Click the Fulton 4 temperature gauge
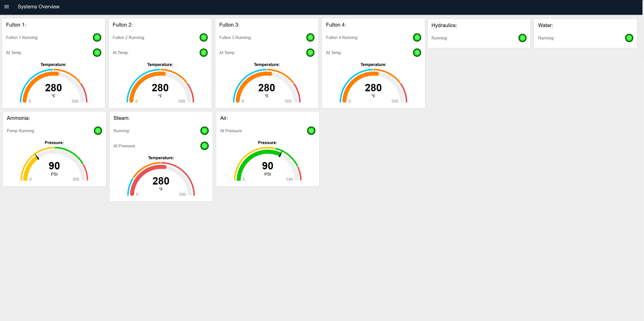The height and width of the screenshot is (321, 644). [374, 86]
